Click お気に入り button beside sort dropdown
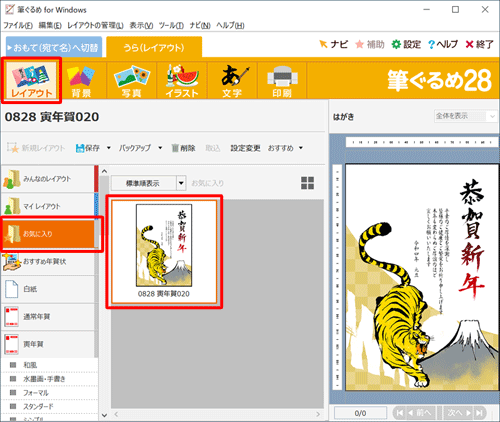This screenshot has height=422, width=500. click(207, 183)
